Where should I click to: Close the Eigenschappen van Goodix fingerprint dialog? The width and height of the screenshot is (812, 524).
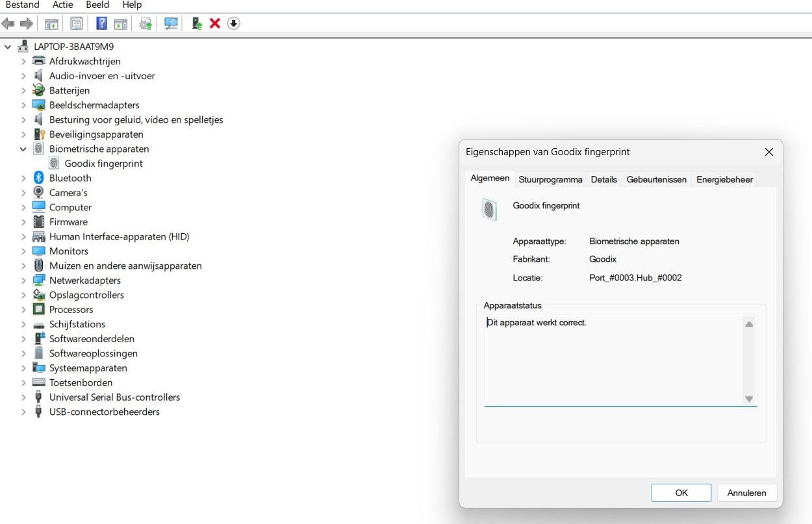coord(769,152)
